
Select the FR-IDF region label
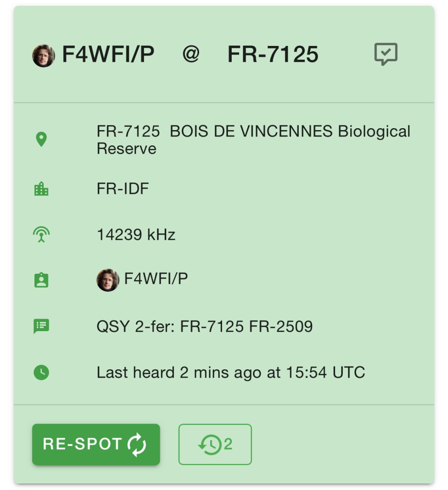tap(123, 189)
